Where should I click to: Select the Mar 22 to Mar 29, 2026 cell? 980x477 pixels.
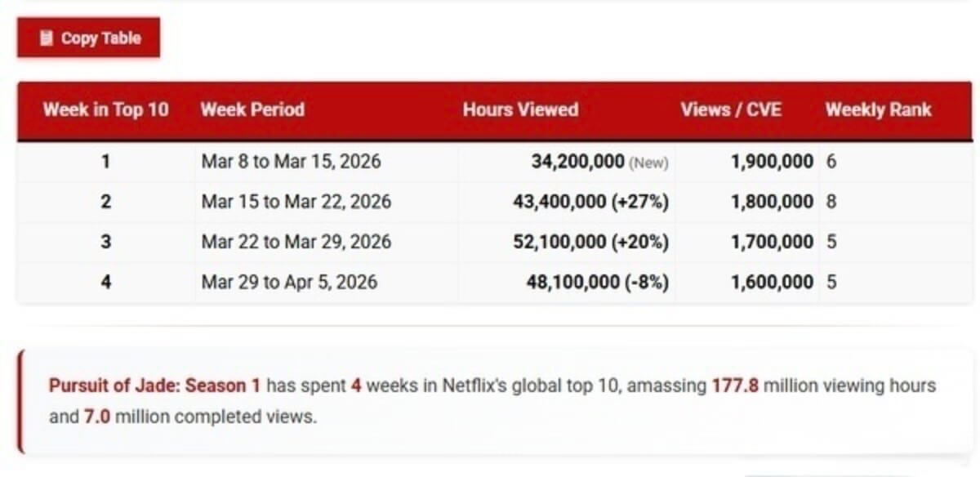pyautogui.click(x=296, y=242)
